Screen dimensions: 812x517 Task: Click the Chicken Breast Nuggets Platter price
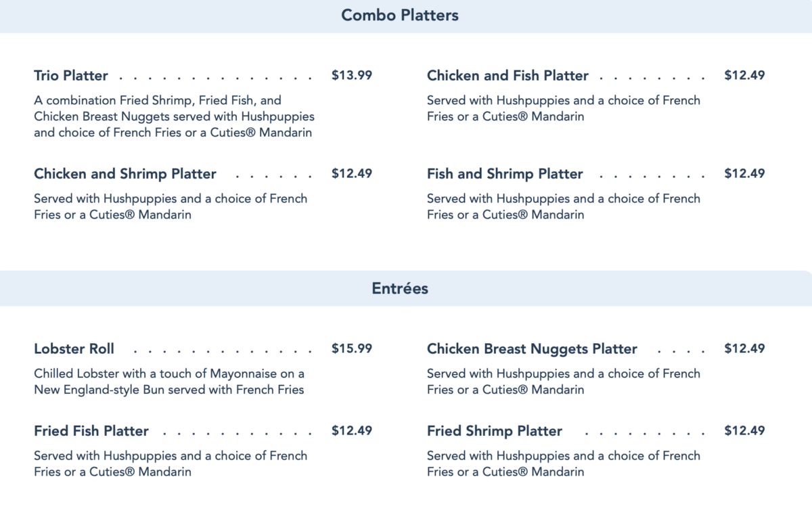pyautogui.click(x=744, y=349)
